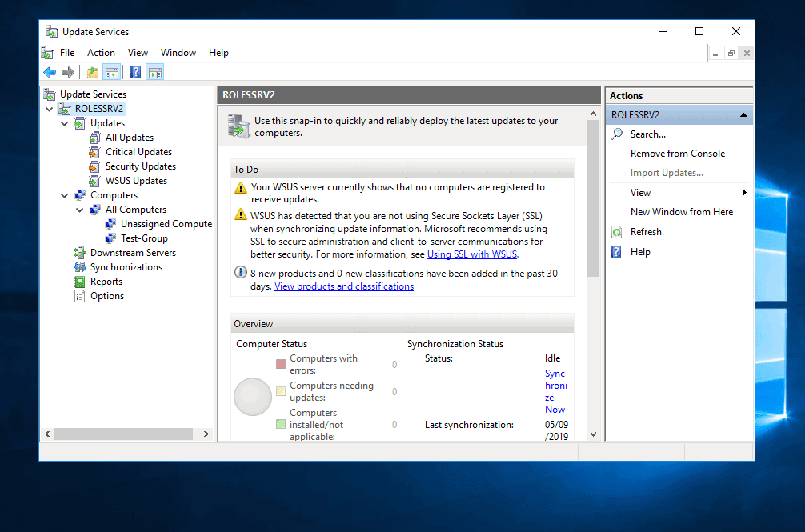
Task: Click the green Reports icon
Action: [79, 282]
